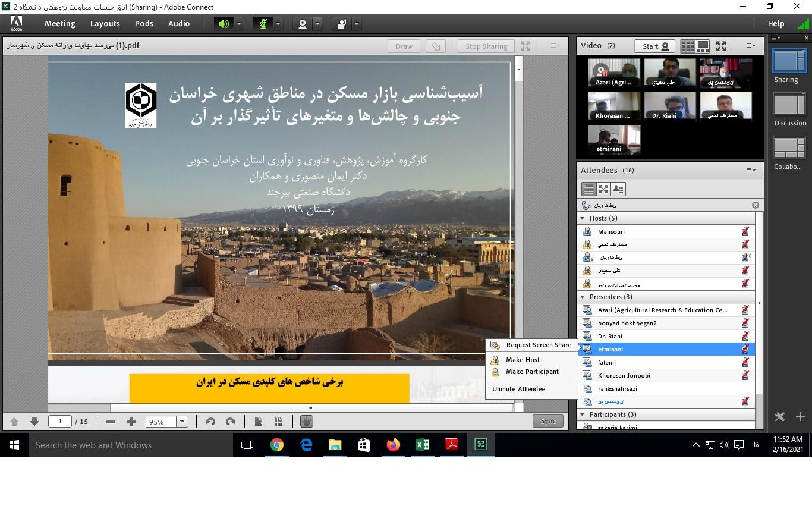Open the Video pod options menu

click(x=751, y=46)
